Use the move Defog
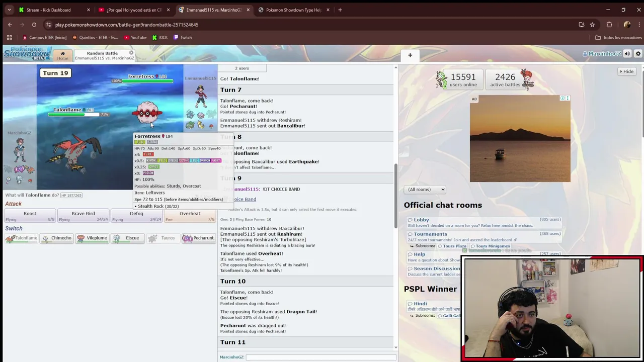This screenshot has height=362, width=644. (136, 216)
